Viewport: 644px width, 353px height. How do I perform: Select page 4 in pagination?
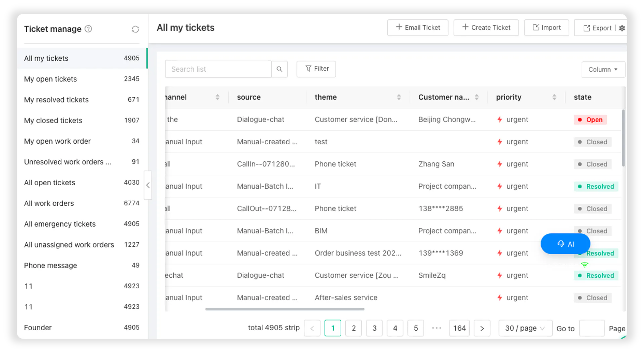(395, 328)
